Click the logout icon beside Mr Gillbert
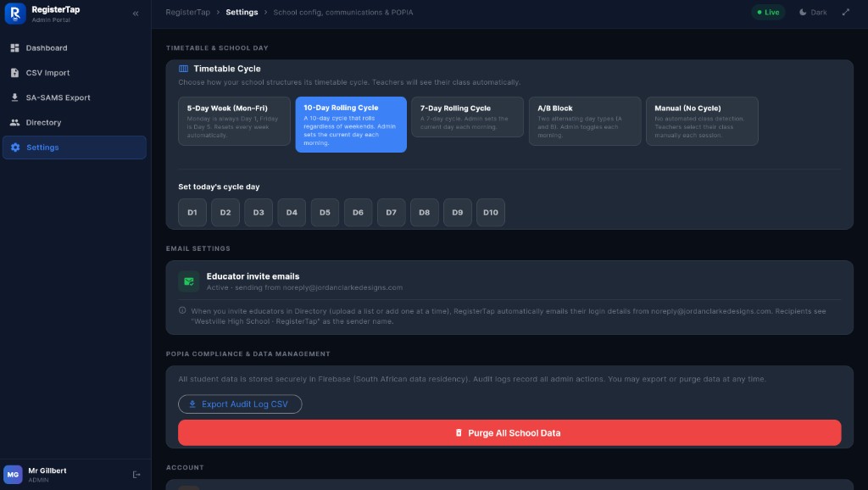Screen dimensions: 868x490 [136, 475]
